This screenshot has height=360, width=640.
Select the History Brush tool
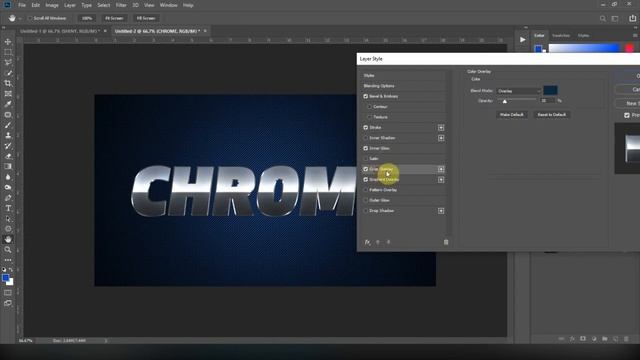click(8, 146)
